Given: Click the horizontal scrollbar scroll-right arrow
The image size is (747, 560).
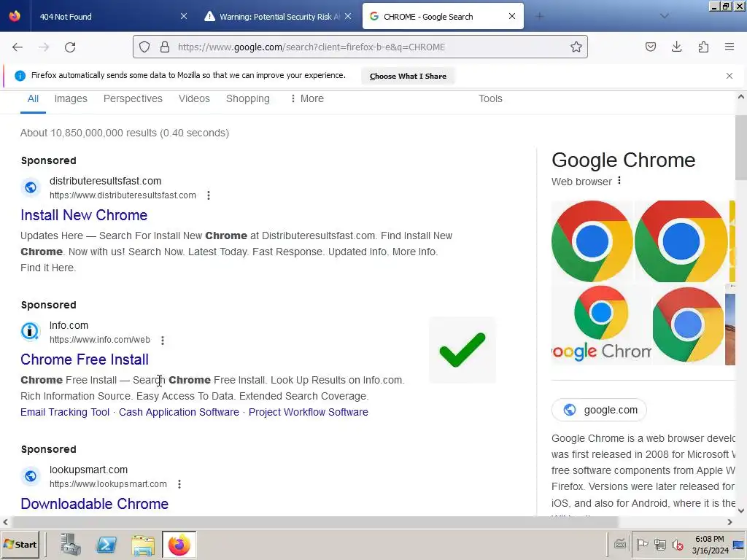Looking at the screenshot, I should click(729, 522).
